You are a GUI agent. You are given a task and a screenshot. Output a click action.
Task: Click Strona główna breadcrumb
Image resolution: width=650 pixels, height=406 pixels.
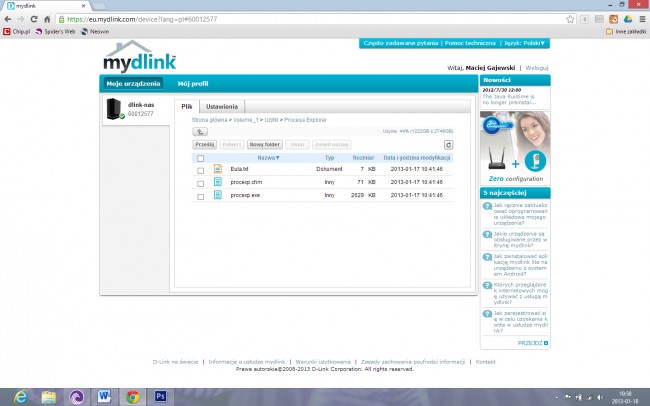point(209,120)
